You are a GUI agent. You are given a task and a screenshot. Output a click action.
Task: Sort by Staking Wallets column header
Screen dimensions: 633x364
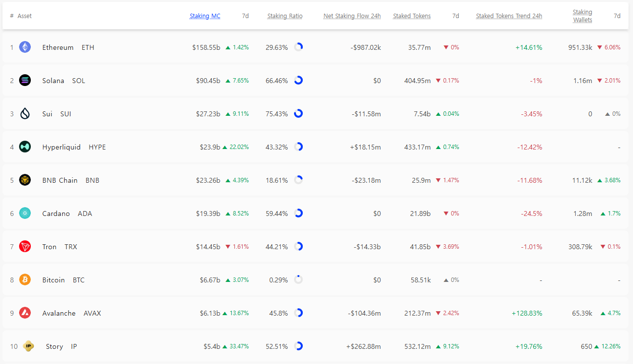click(x=583, y=16)
